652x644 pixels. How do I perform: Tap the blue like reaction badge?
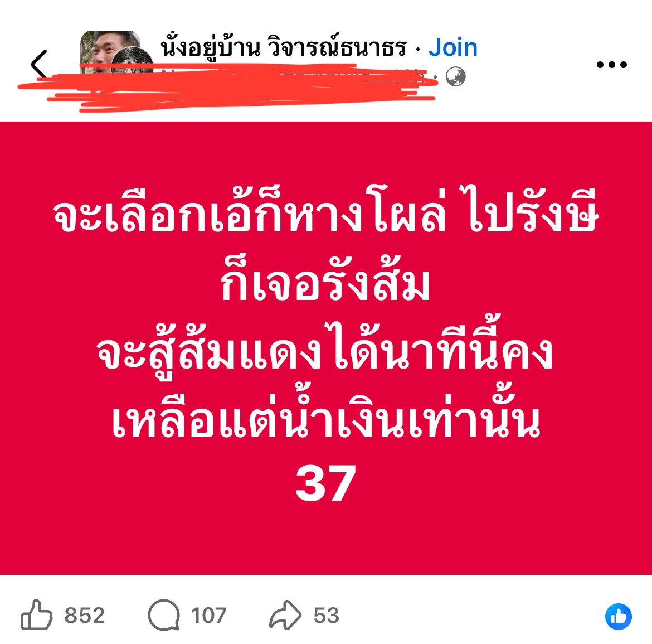619,616
